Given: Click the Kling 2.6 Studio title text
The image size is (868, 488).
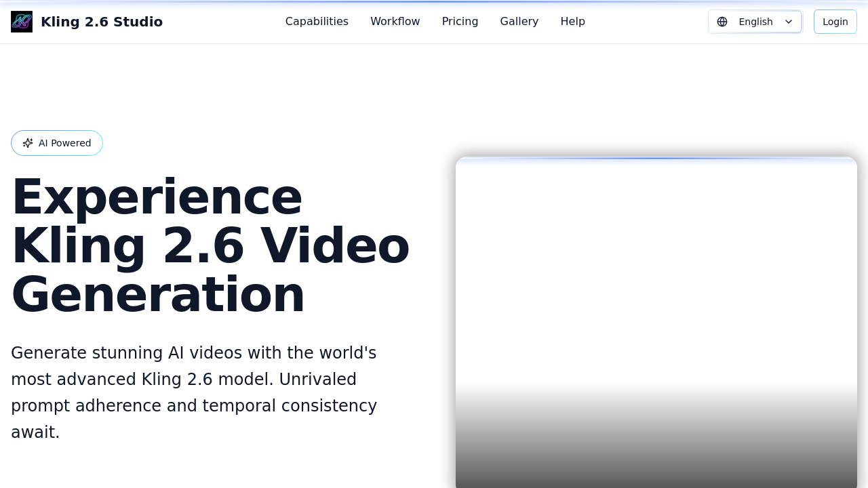Looking at the screenshot, I should [102, 21].
